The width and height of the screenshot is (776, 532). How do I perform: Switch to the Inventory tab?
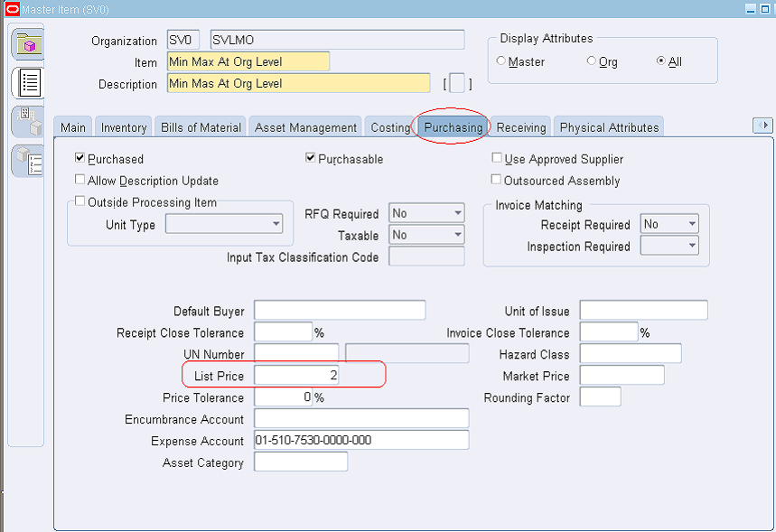coord(123,126)
